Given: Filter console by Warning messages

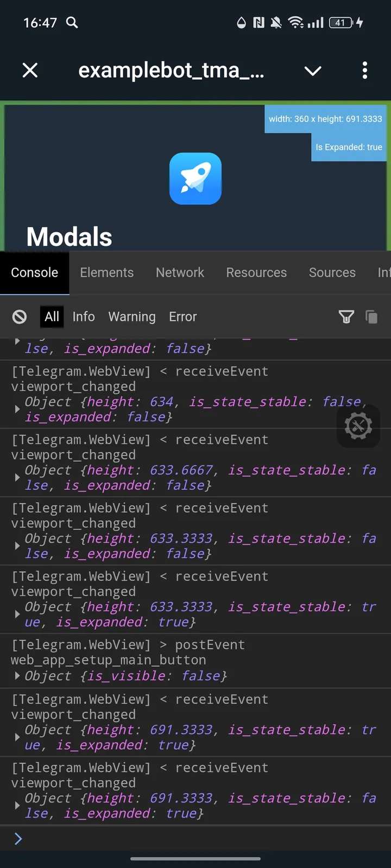Looking at the screenshot, I should pos(131,317).
